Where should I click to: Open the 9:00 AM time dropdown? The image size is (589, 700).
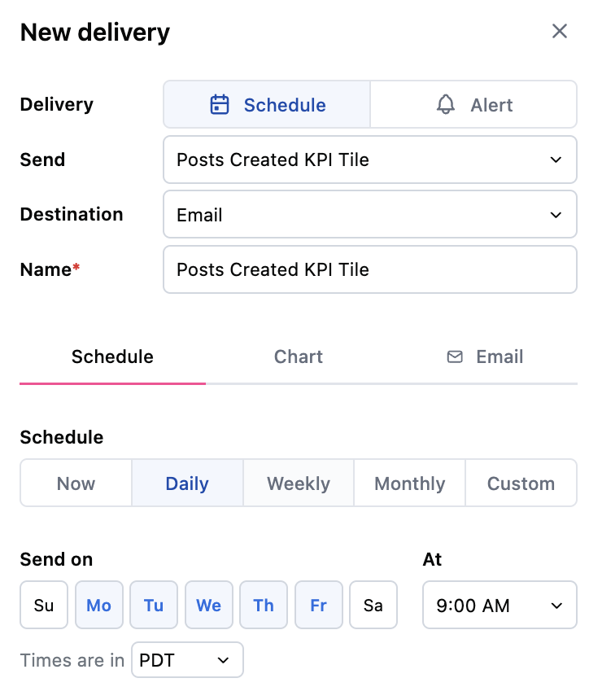(x=500, y=605)
